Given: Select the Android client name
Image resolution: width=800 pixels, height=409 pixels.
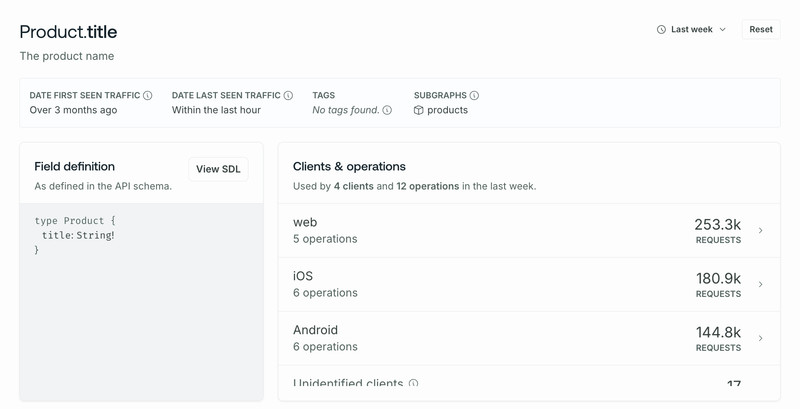Looking at the screenshot, I should click(315, 330).
